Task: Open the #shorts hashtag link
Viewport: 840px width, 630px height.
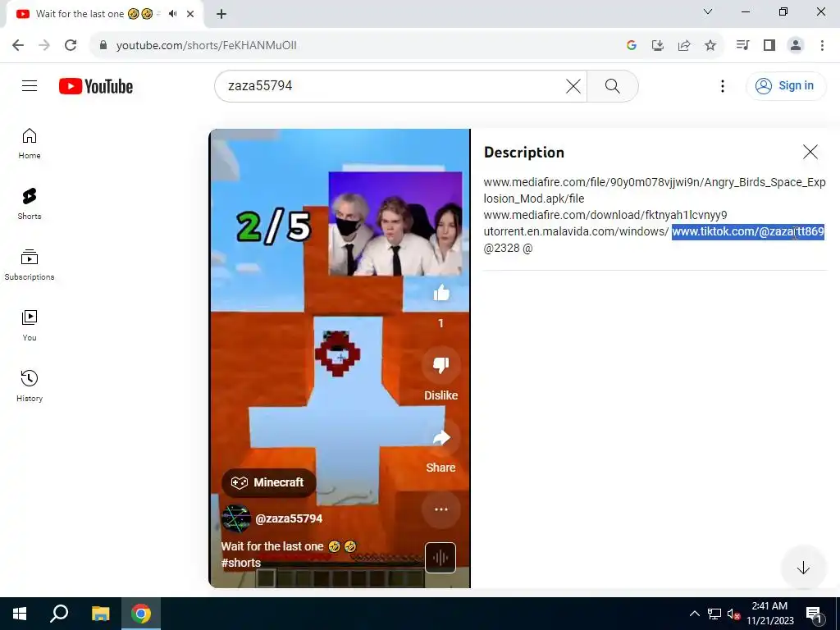Action: pos(241,563)
